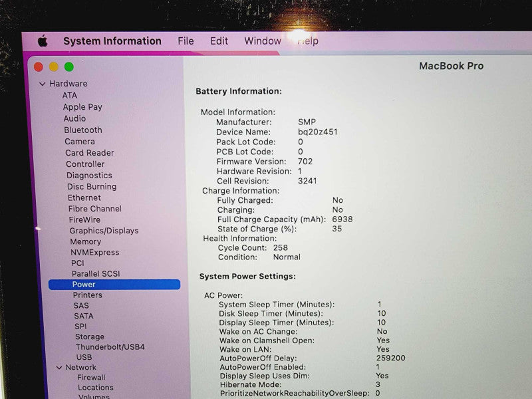Click the Health Information label
The height and width of the screenshot is (399, 532).
point(240,239)
